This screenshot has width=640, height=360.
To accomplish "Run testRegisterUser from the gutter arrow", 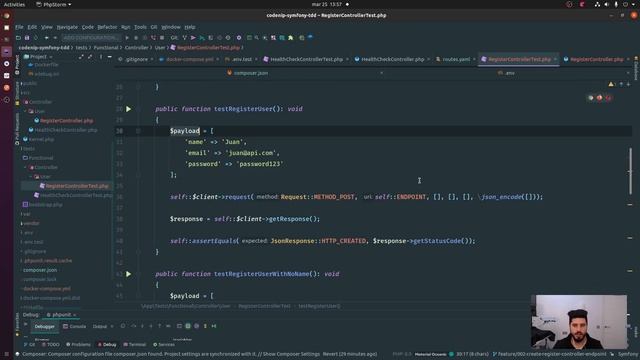I will [129, 109].
